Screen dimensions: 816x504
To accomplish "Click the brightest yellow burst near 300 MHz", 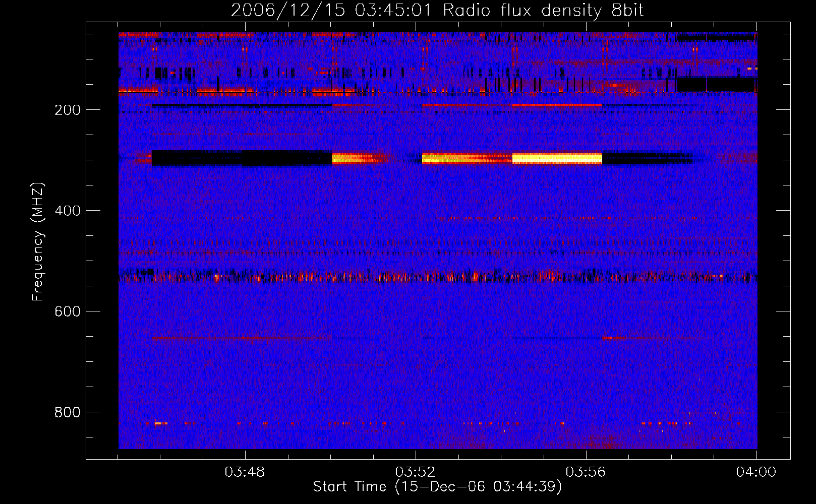I will (x=557, y=158).
